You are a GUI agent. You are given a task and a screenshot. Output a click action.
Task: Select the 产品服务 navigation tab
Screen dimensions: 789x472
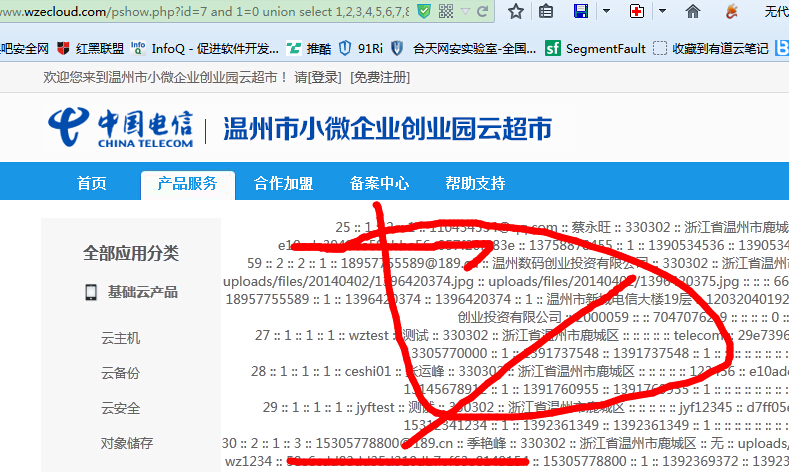188,184
